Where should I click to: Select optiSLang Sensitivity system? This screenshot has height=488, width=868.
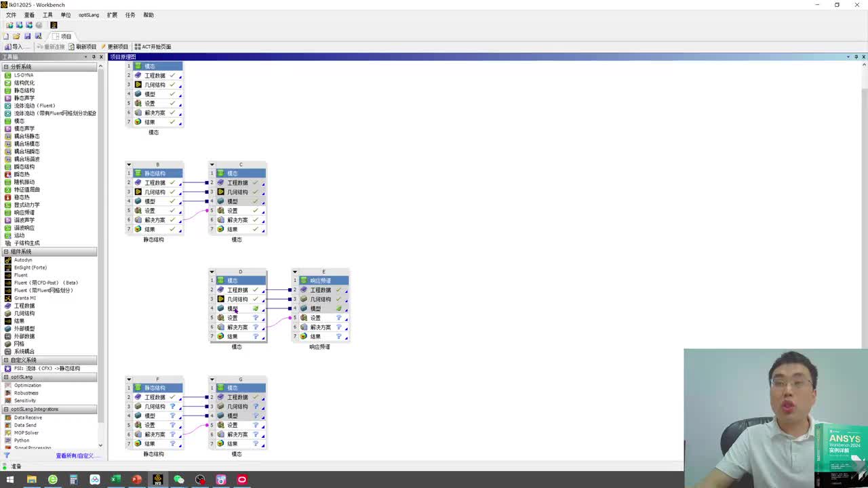coord(24,401)
